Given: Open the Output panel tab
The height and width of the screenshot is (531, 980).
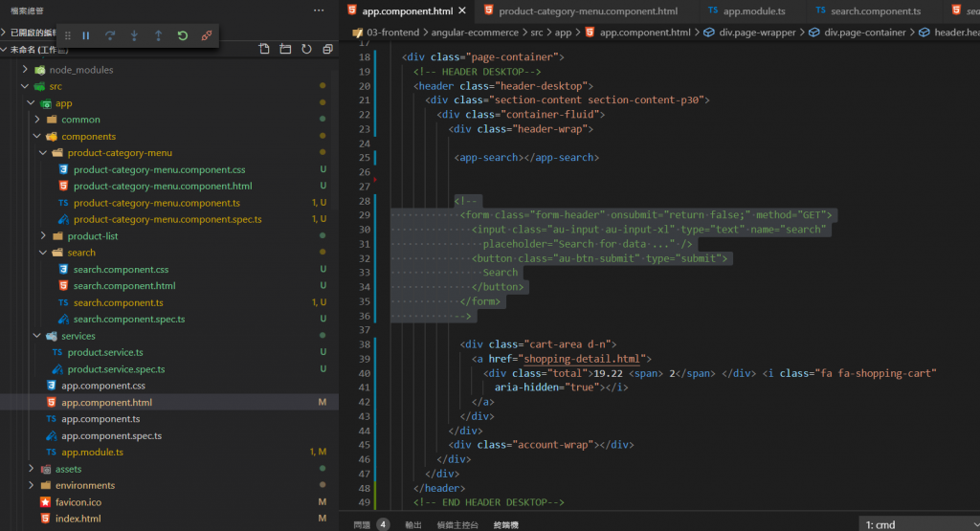Looking at the screenshot, I should [x=413, y=524].
